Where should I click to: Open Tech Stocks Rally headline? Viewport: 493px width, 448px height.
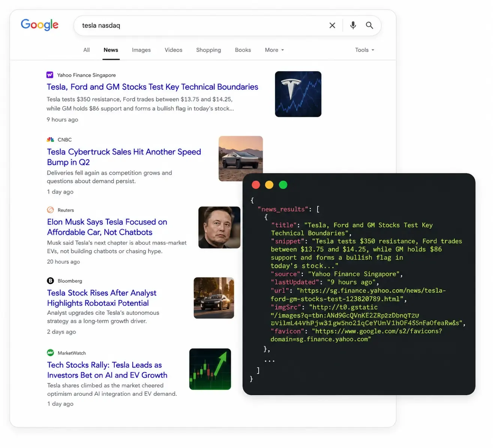[x=107, y=370]
